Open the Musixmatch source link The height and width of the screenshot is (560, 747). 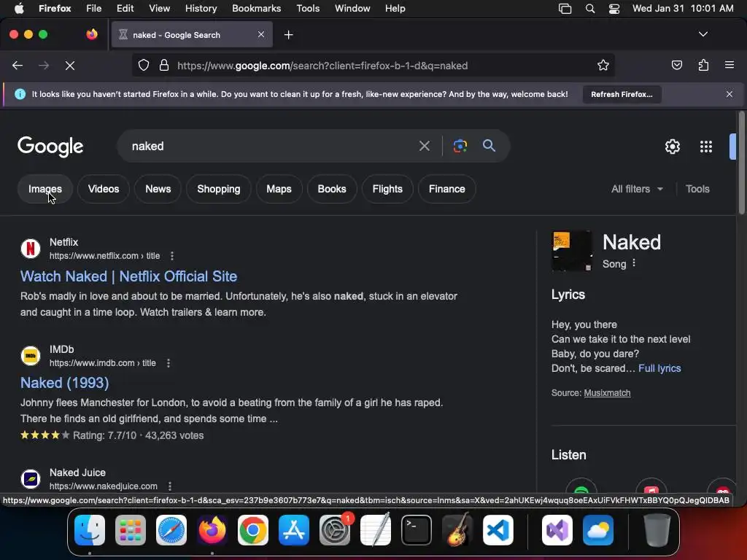pos(607,393)
